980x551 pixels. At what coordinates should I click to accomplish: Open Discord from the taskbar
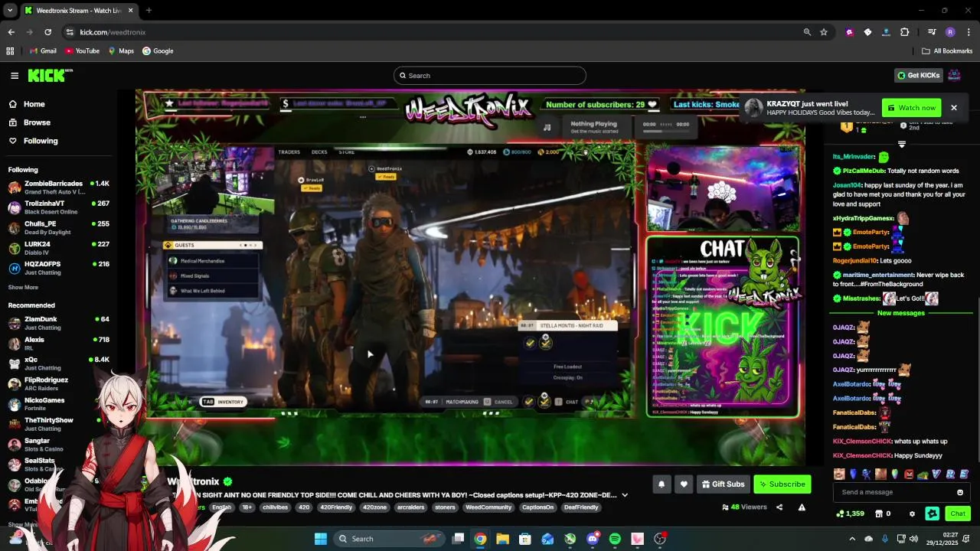[593, 539]
